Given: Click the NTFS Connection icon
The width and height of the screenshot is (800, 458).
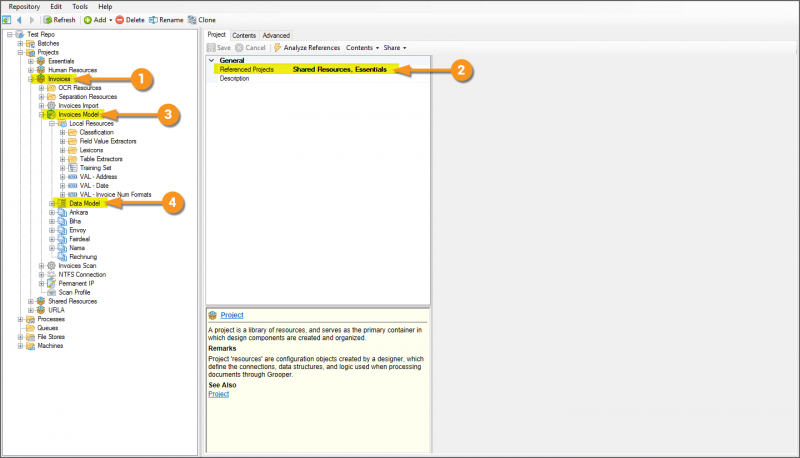Looking at the screenshot, I should click(51, 274).
